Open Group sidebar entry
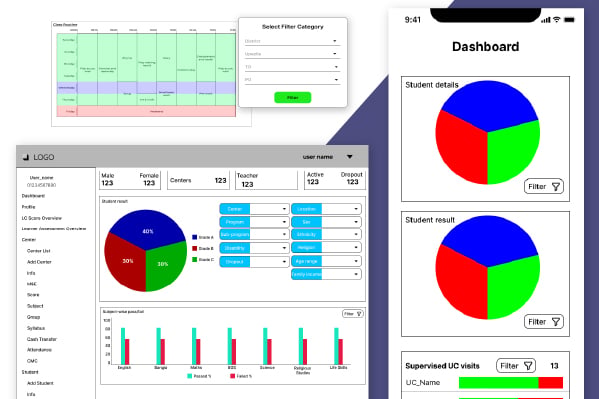This screenshot has height=399, width=599. coord(33,317)
